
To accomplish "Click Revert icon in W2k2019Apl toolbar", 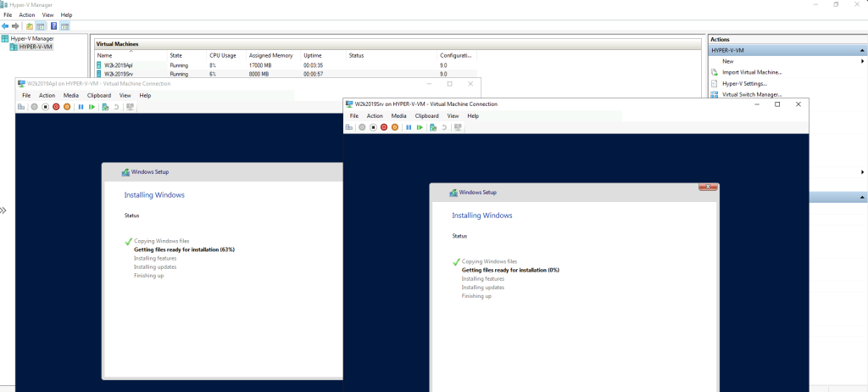I will coord(116,106).
